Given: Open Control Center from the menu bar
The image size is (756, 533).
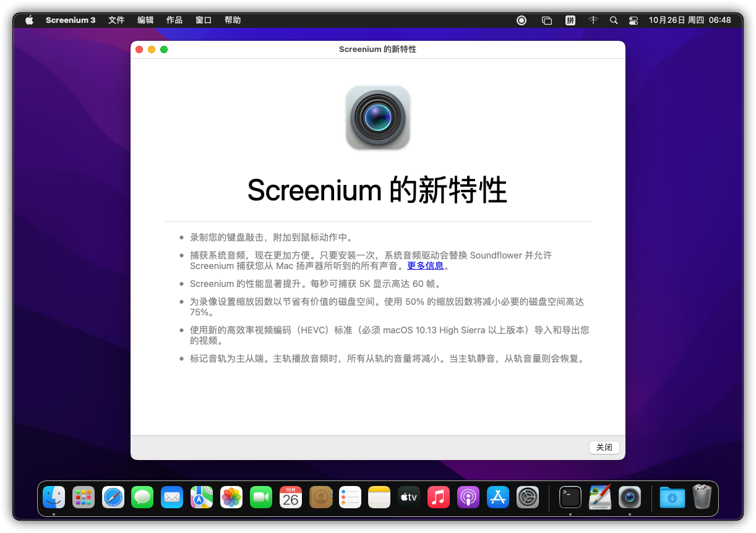Looking at the screenshot, I should [x=633, y=20].
